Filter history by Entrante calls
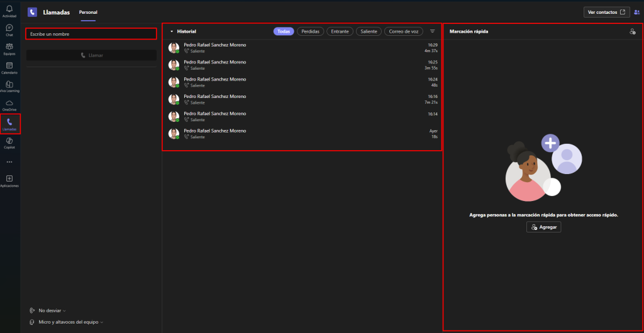 (x=340, y=31)
